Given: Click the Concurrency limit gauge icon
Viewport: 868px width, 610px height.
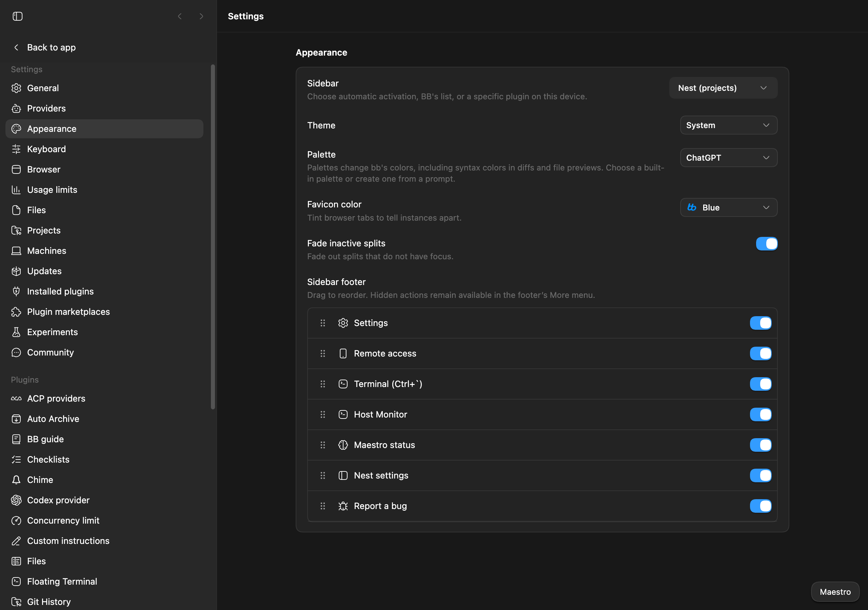Looking at the screenshot, I should [x=16, y=521].
